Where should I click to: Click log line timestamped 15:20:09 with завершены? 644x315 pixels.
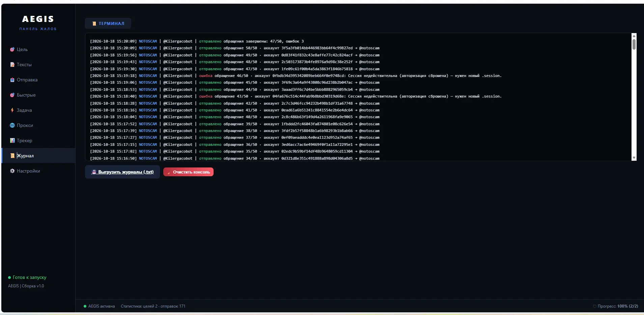pyautogui.click(x=197, y=41)
